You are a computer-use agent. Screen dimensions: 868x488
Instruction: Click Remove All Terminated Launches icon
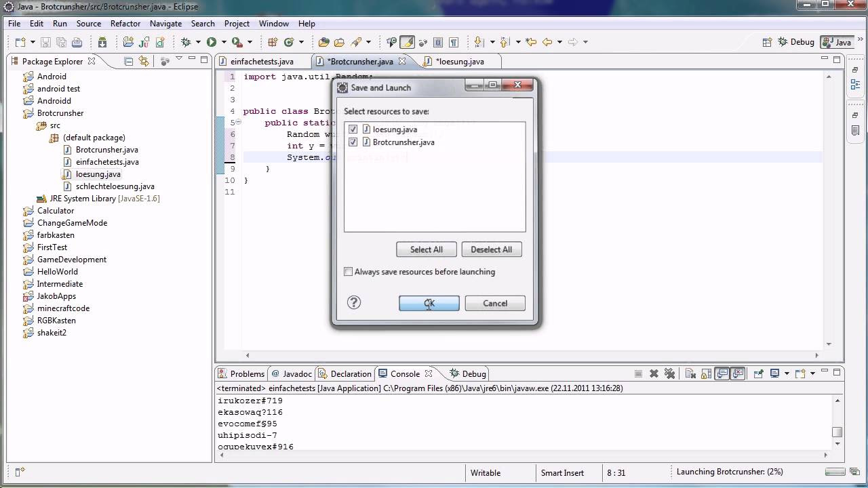click(x=669, y=373)
